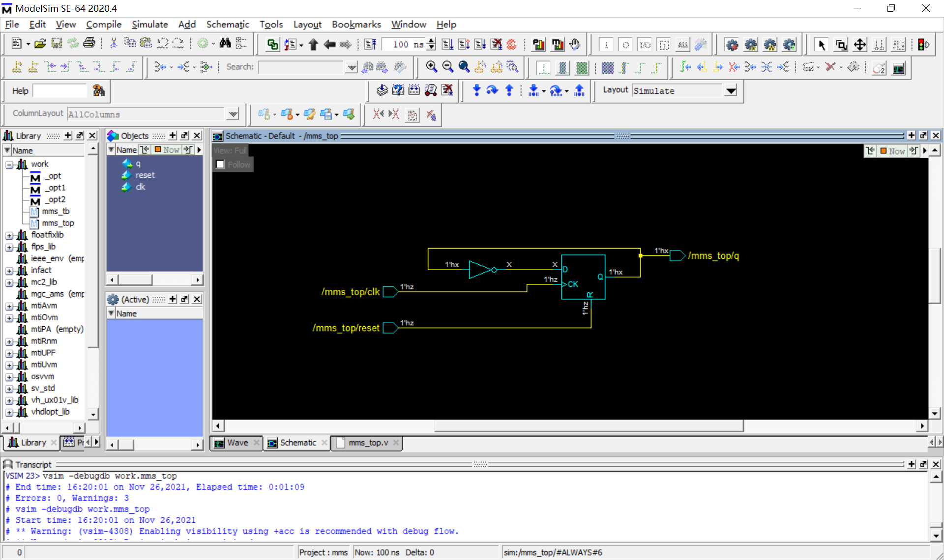Click the hand Break simulation icon

pyautogui.click(x=574, y=45)
